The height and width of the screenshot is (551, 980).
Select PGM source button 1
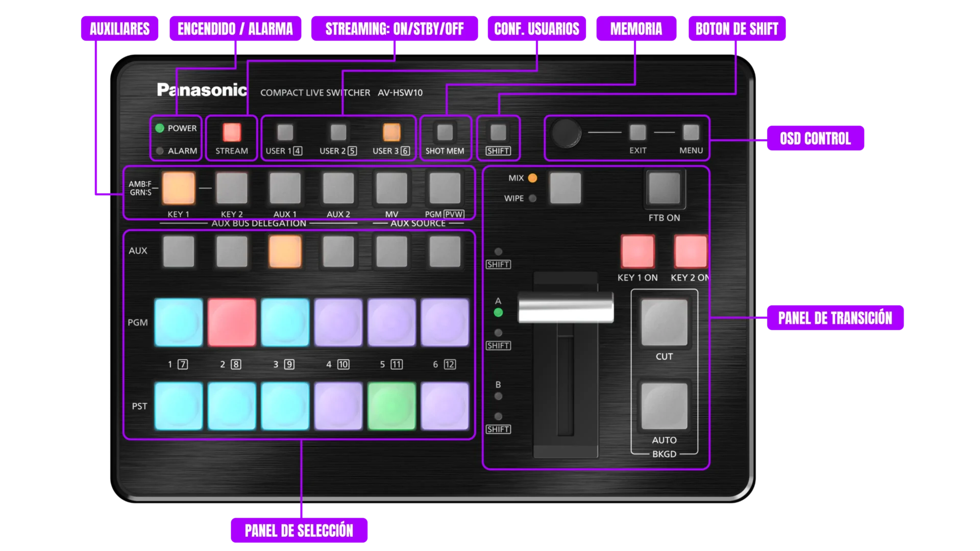pyautogui.click(x=179, y=322)
